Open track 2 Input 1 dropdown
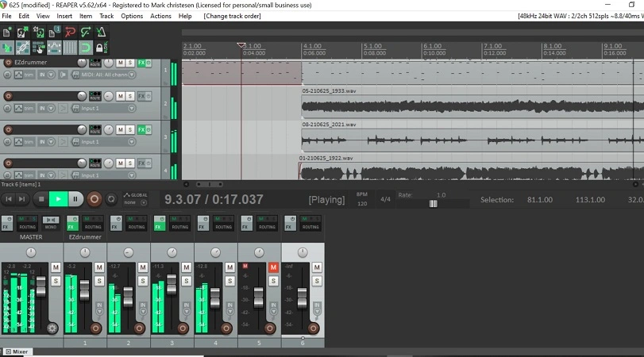Image resolution: width=644 pixels, height=357 pixels. coord(132,109)
